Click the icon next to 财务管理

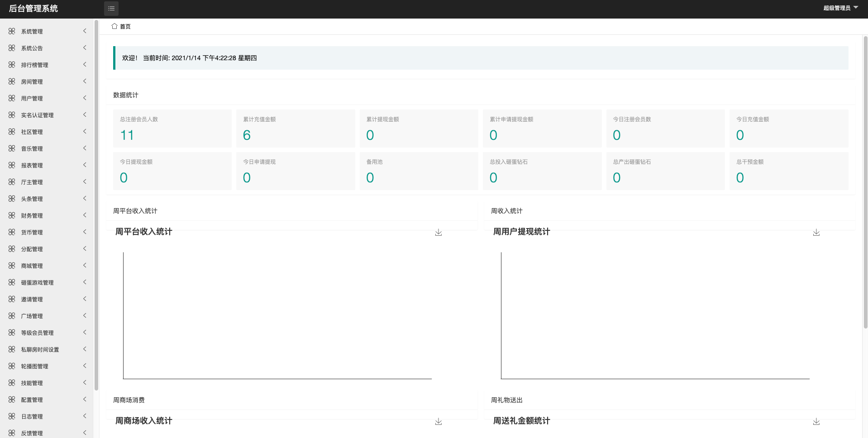click(12, 215)
